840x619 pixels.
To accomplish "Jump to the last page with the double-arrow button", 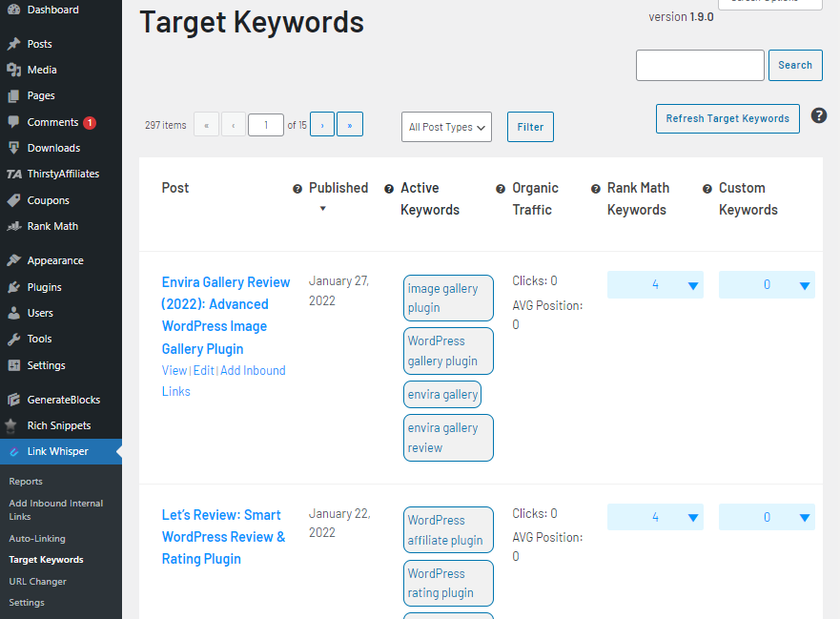I will (350, 124).
